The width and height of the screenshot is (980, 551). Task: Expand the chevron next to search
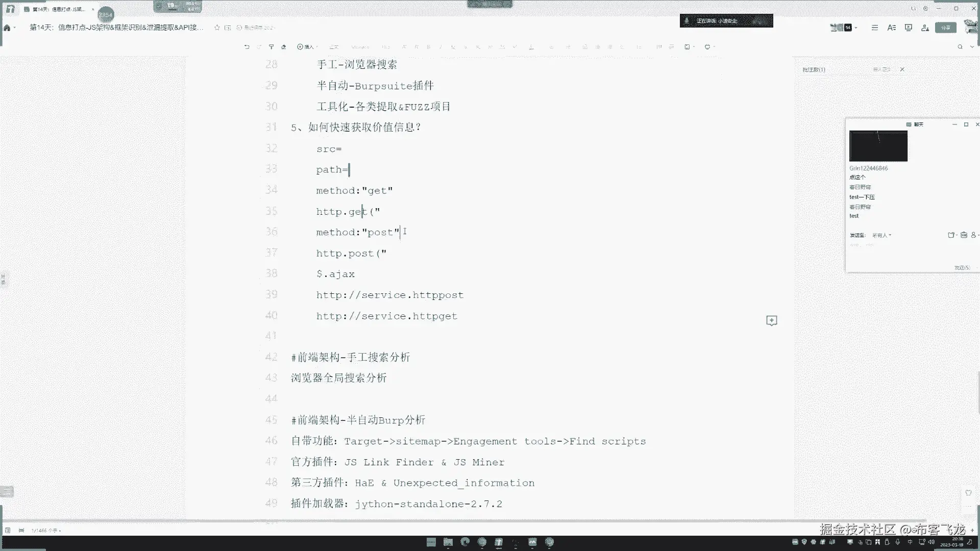click(x=972, y=47)
